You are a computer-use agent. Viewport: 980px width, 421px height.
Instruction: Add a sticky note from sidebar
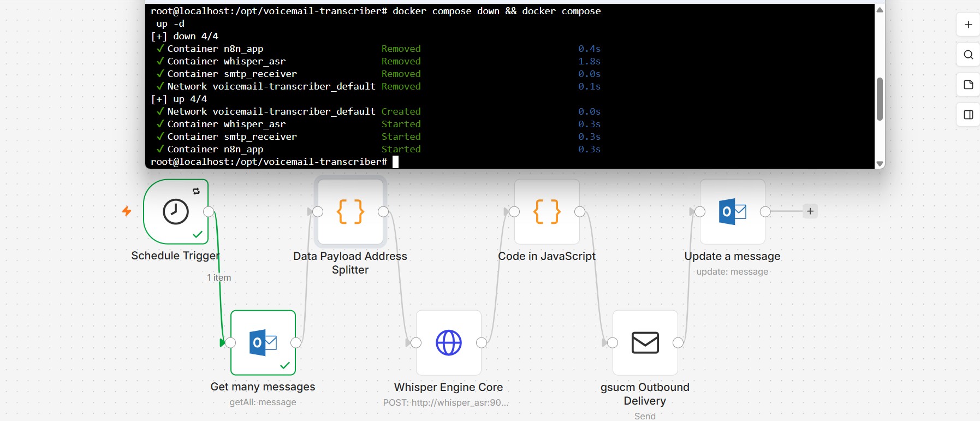(969, 85)
